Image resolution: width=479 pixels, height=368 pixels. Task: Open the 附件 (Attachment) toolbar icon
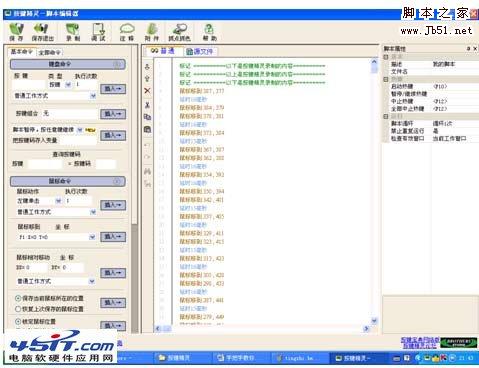[152, 32]
